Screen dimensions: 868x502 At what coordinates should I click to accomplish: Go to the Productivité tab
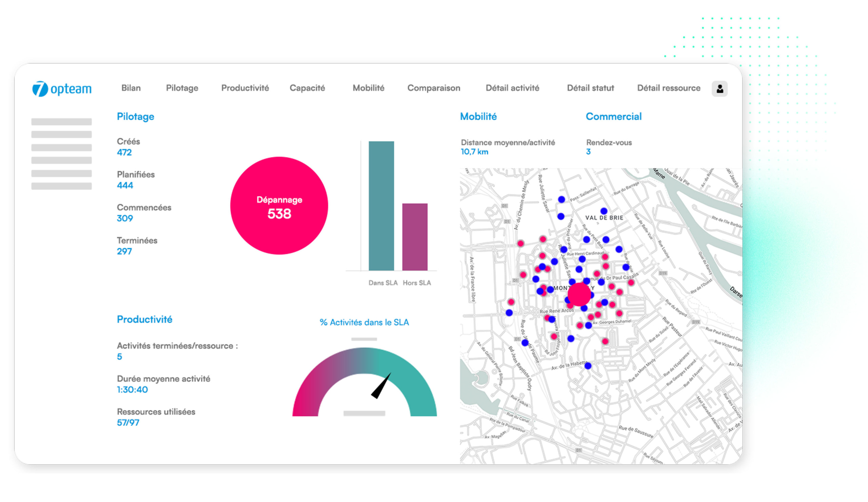pyautogui.click(x=245, y=88)
